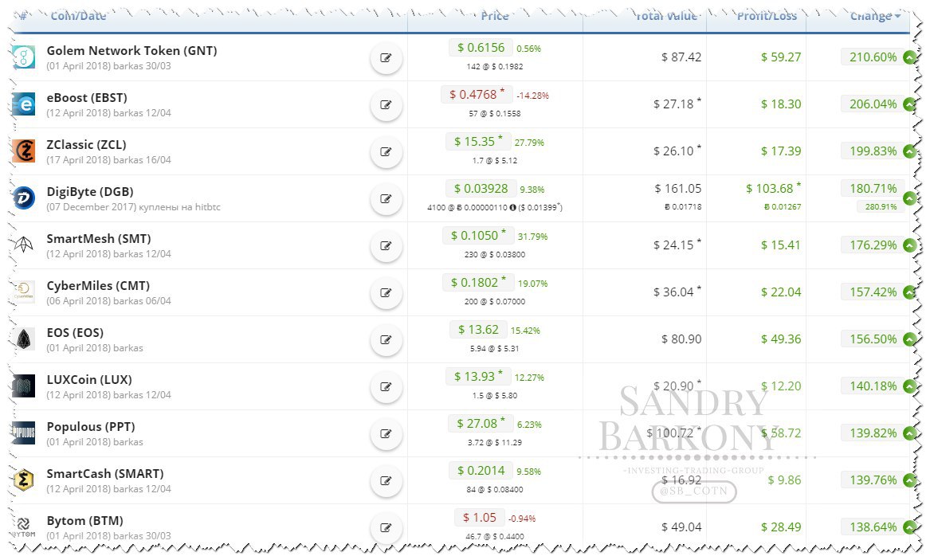Edit the DigiByte (DGB) entry
The height and width of the screenshot is (560, 930).
coord(387,198)
